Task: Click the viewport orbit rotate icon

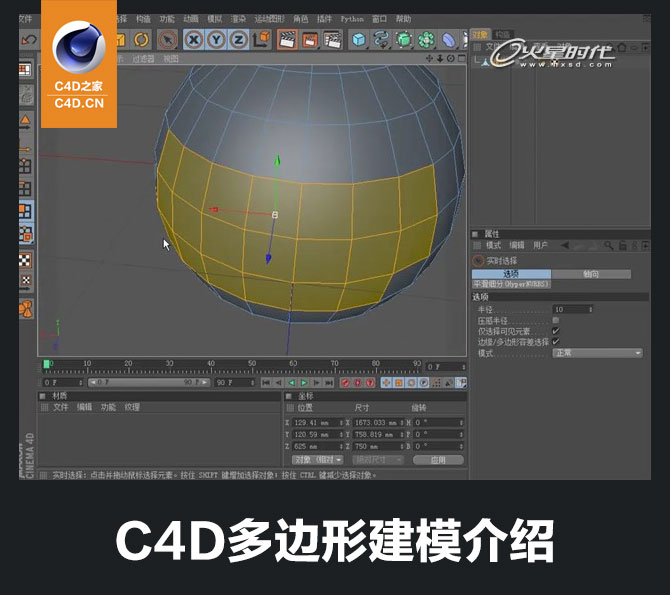Action: point(450,59)
